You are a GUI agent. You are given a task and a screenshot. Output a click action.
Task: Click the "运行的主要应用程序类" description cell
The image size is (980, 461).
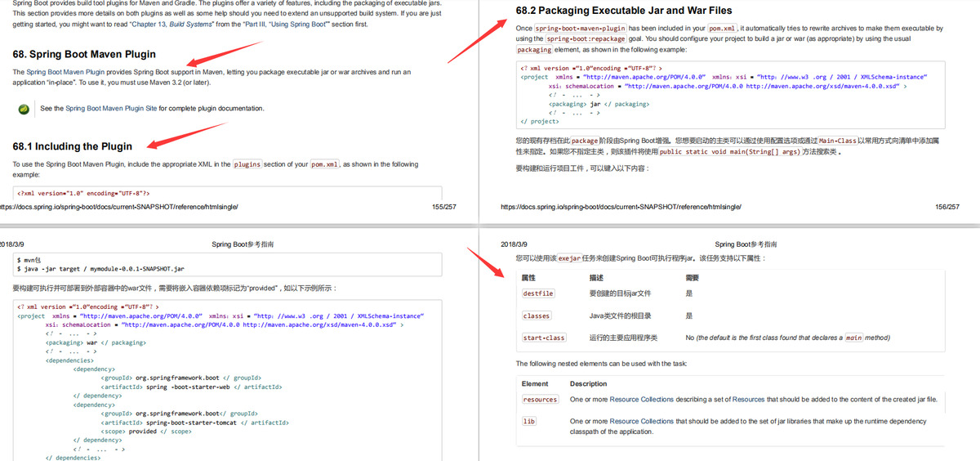coord(623,338)
